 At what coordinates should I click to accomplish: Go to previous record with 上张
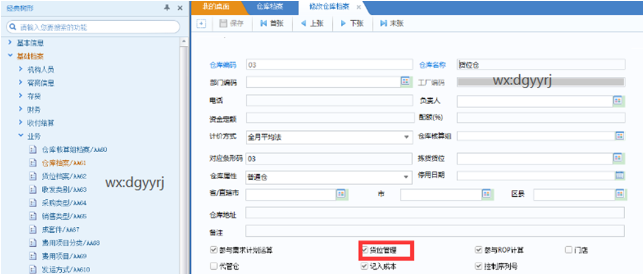coord(312,24)
